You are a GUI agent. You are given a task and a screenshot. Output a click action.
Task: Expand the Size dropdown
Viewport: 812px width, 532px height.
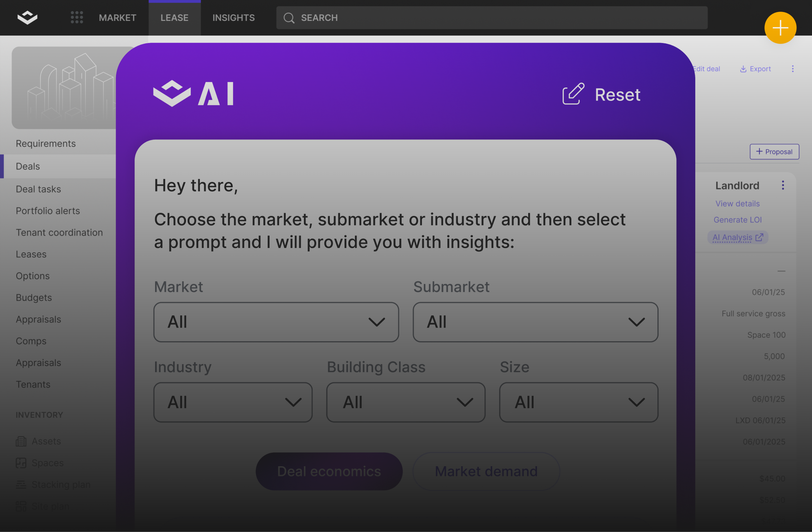(x=578, y=402)
